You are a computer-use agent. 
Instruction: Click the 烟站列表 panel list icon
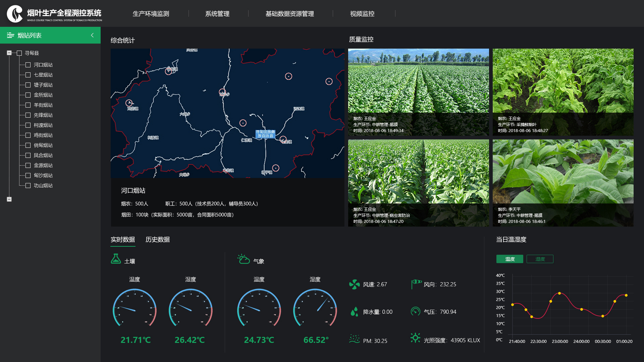pyautogui.click(x=10, y=35)
